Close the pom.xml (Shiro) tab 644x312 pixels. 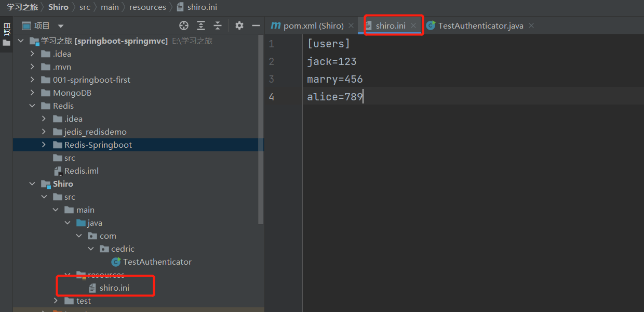coord(351,25)
